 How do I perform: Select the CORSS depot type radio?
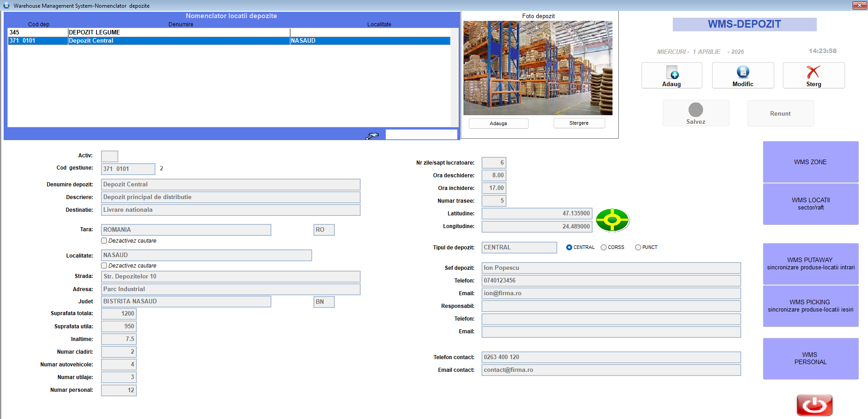click(x=603, y=248)
